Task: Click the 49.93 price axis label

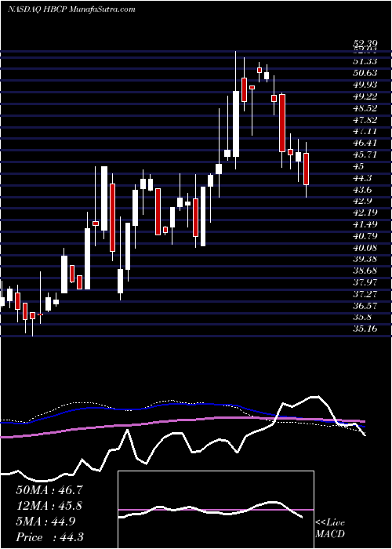Action: click(x=365, y=85)
